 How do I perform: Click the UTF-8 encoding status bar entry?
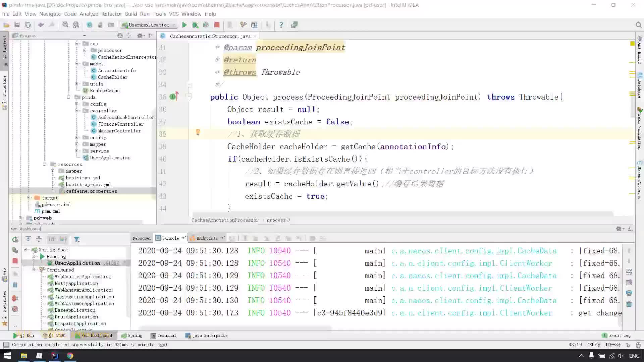(x=612, y=345)
